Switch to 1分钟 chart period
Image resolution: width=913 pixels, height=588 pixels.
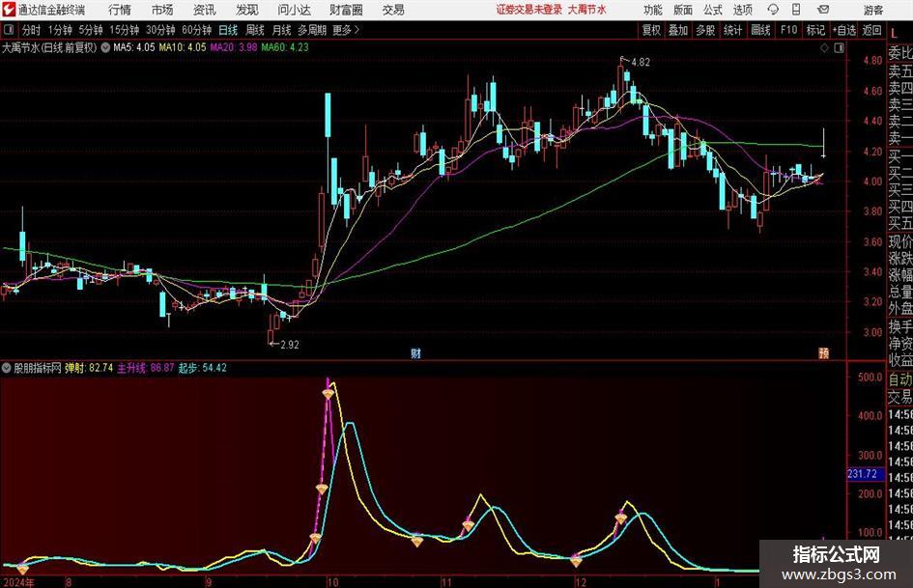[60, 30]
